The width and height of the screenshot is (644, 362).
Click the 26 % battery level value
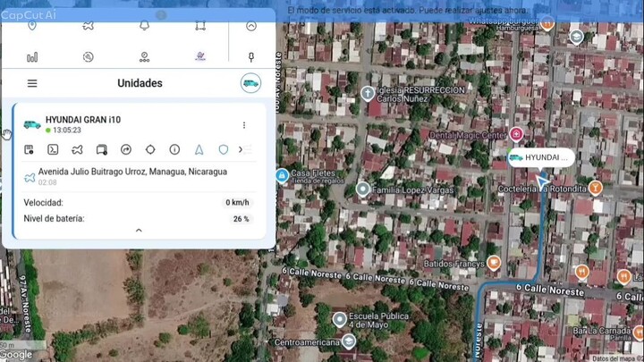(x=241, y=219)
